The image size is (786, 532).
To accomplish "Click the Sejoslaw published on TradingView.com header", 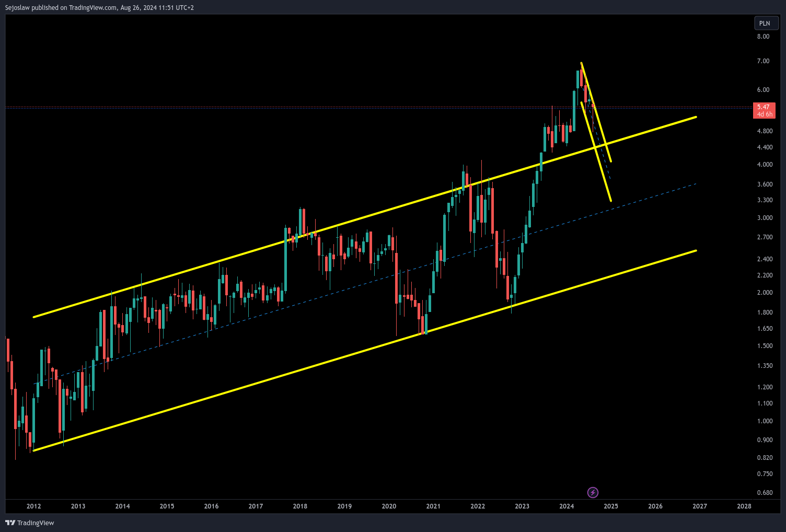I will [99, 8].
